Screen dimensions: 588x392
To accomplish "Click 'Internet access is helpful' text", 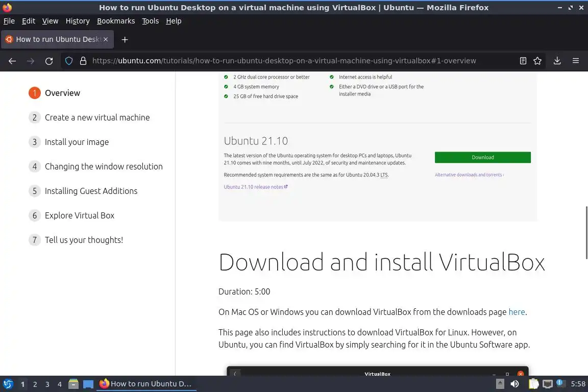I will click(x=365, y=77).
